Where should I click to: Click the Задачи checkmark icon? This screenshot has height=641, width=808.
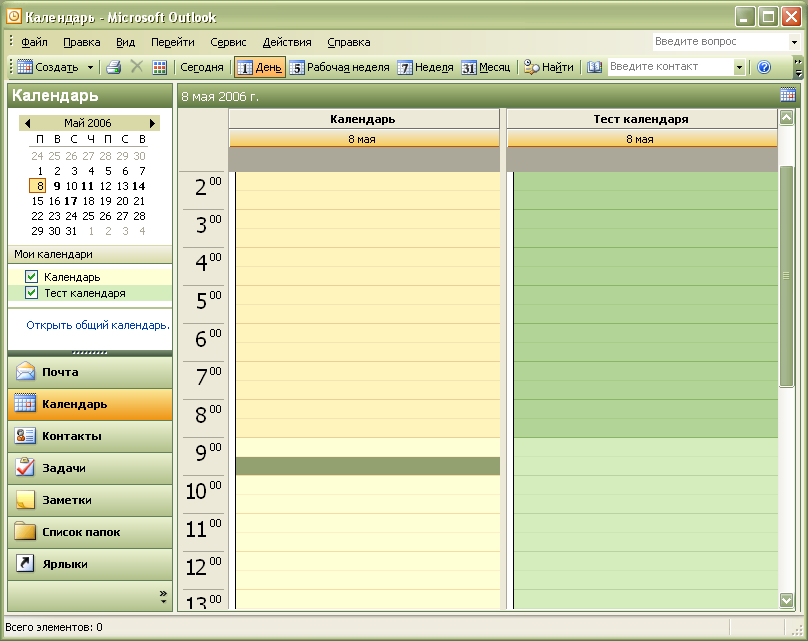25,467
